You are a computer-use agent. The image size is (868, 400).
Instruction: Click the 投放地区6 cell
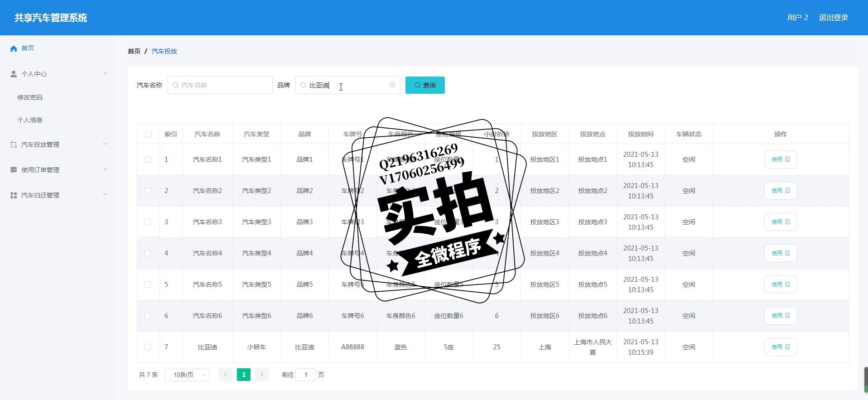545,316
